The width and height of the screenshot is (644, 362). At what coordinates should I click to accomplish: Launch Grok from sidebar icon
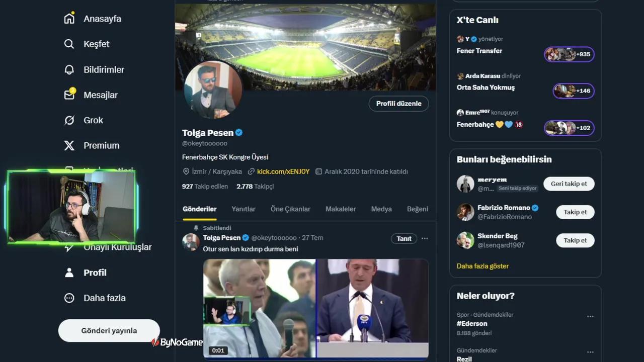click(x=69, y=120)
